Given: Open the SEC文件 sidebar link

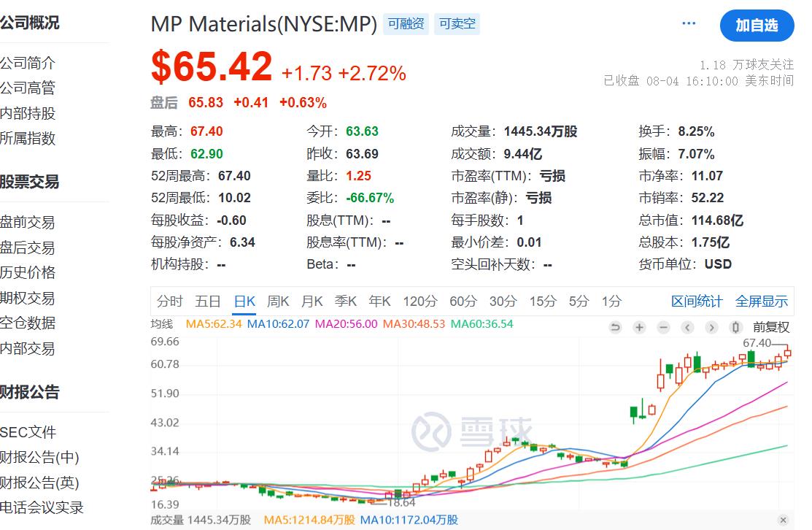Looking at the screenshot, I should [x=28, y=432].
